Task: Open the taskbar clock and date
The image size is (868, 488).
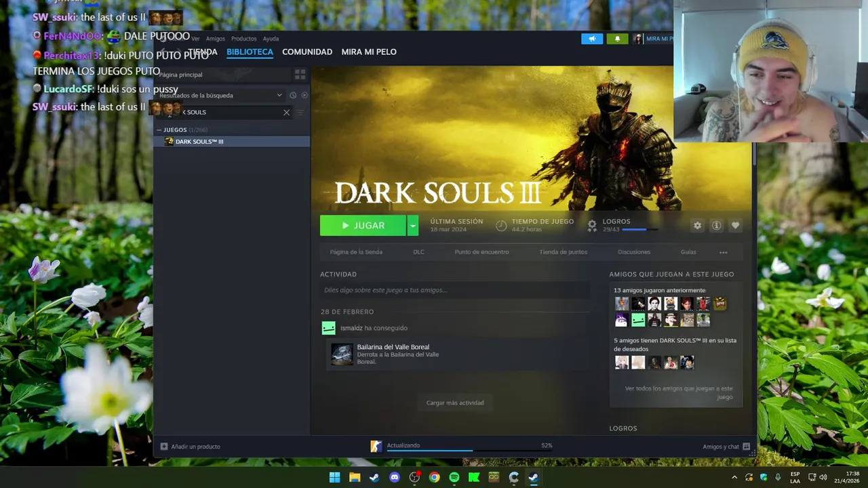Action: [x=847, y=477]
